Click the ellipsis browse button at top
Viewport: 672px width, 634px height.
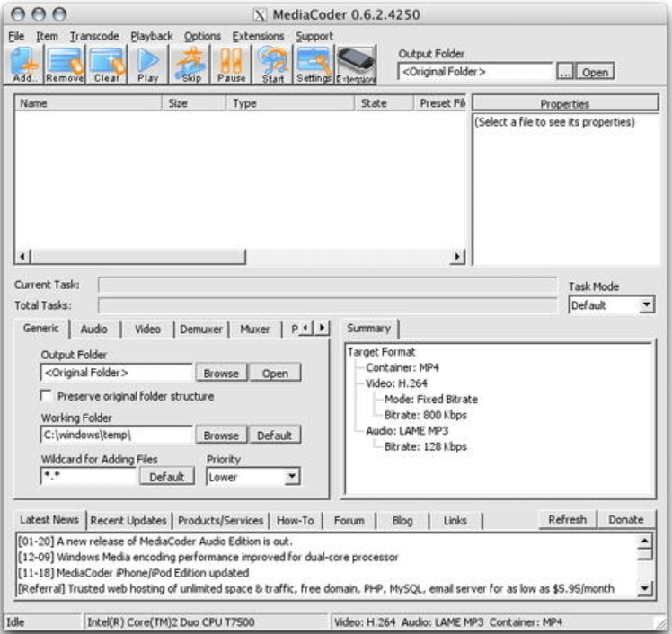point(565,72)
